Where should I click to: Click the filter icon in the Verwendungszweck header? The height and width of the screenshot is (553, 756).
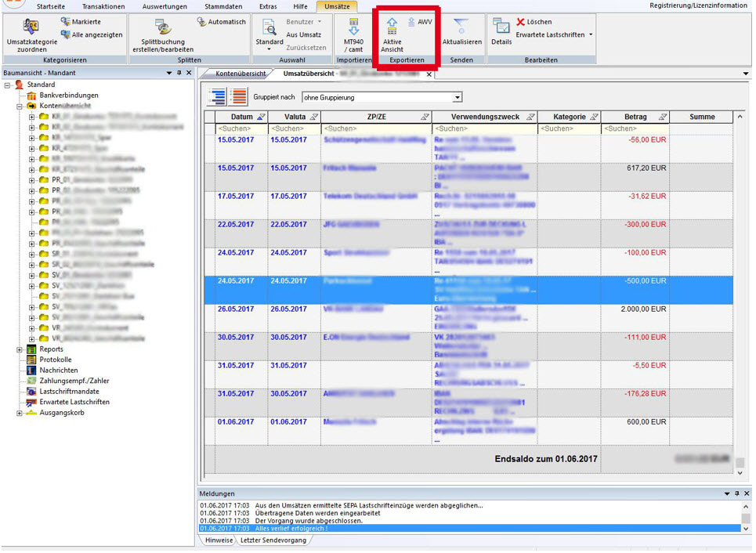(531, 117)
